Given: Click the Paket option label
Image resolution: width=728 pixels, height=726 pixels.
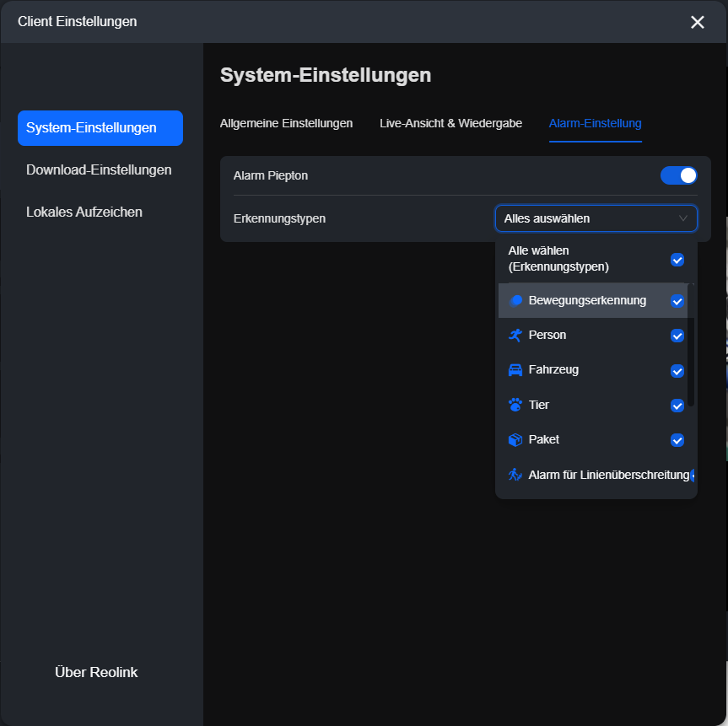Looking at the screenshot, I should 543,439.
